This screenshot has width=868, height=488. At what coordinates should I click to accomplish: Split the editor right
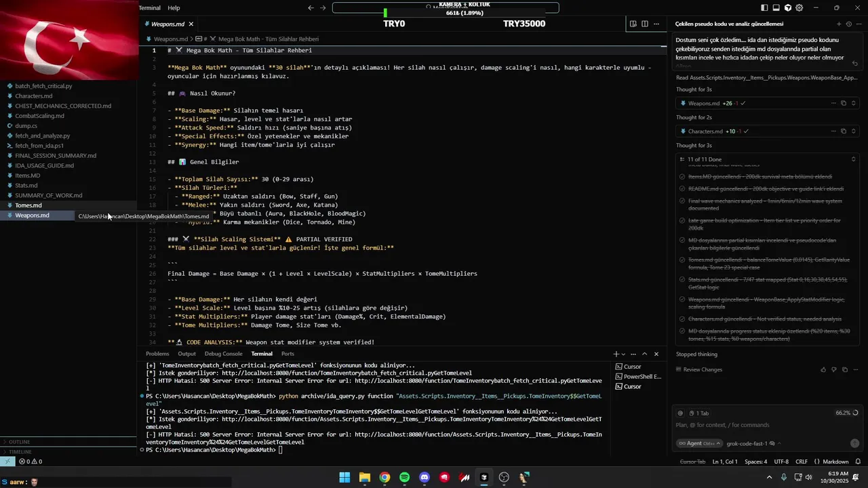pos(644,24)
